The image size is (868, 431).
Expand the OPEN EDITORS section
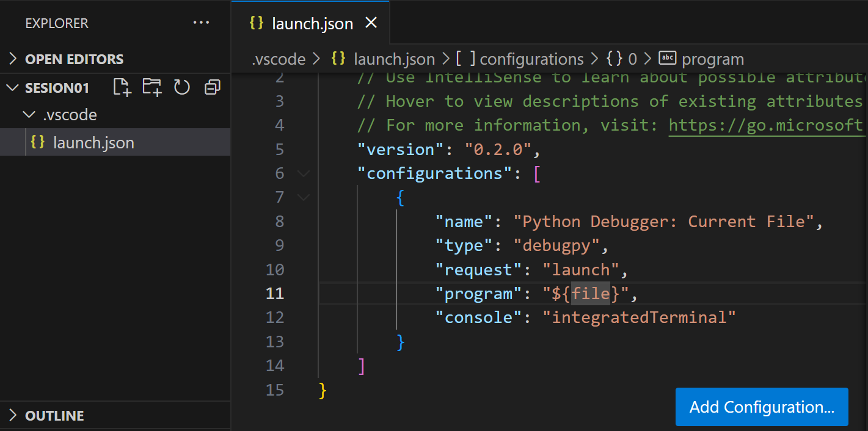pos(12,59)
